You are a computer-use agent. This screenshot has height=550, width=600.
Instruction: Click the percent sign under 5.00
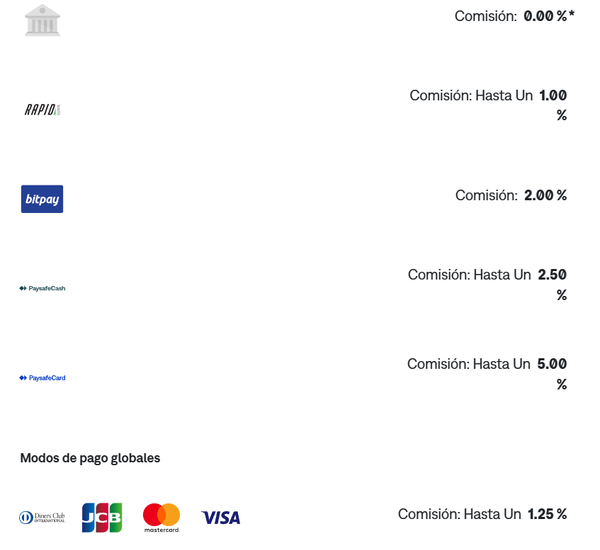[x=562, y=384]
